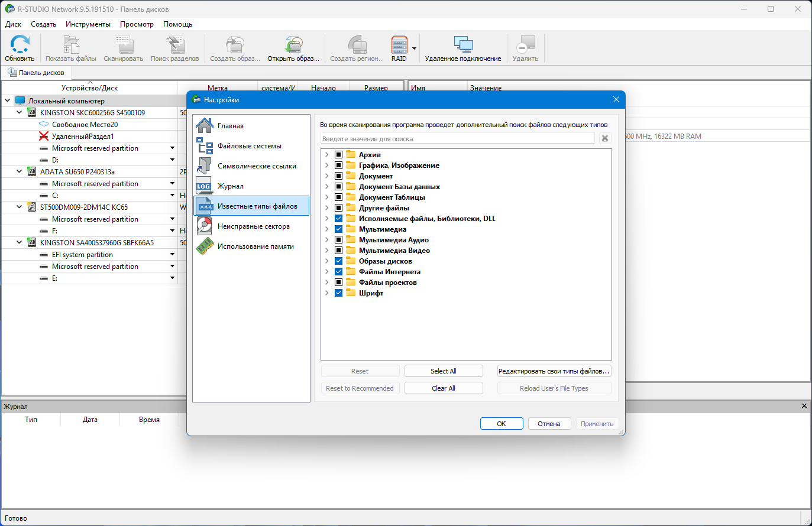Open the Инструменты menu
Image resolution: width=812 pixels, height=526 pixels.
click(88, 24)
